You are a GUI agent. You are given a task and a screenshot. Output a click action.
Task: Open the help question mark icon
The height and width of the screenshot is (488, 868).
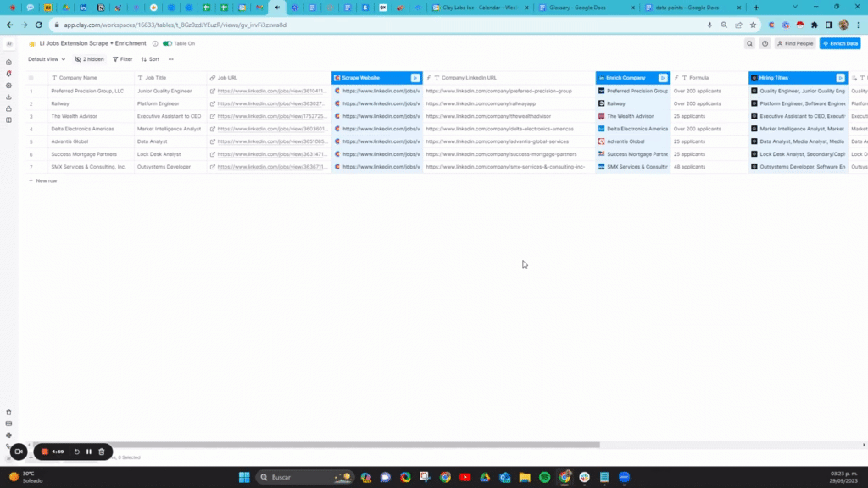765,43
